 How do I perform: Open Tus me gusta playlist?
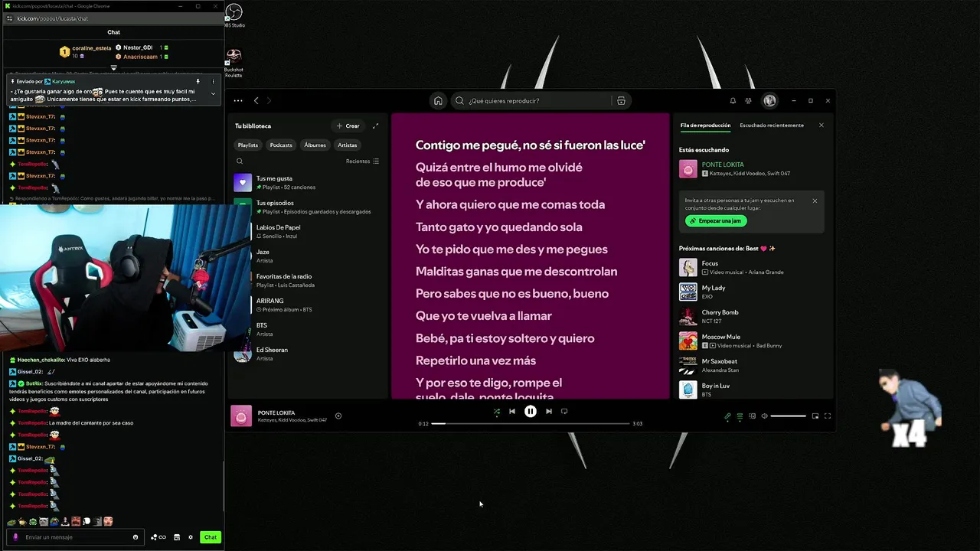point(308,182)
